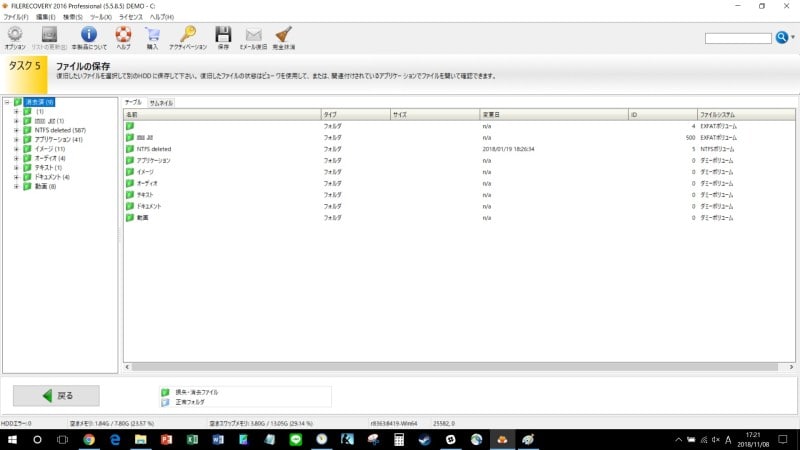Click the 購入 shopping cart icon

152,37
